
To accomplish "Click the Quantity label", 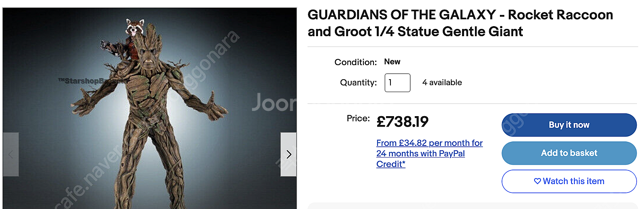I will click(358, 83).
